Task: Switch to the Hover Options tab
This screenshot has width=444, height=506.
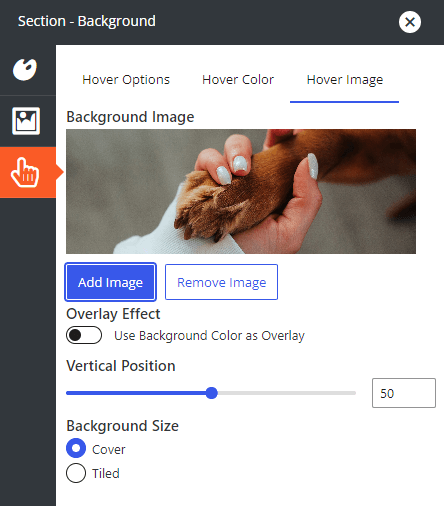Action: (x=126, y=80)
